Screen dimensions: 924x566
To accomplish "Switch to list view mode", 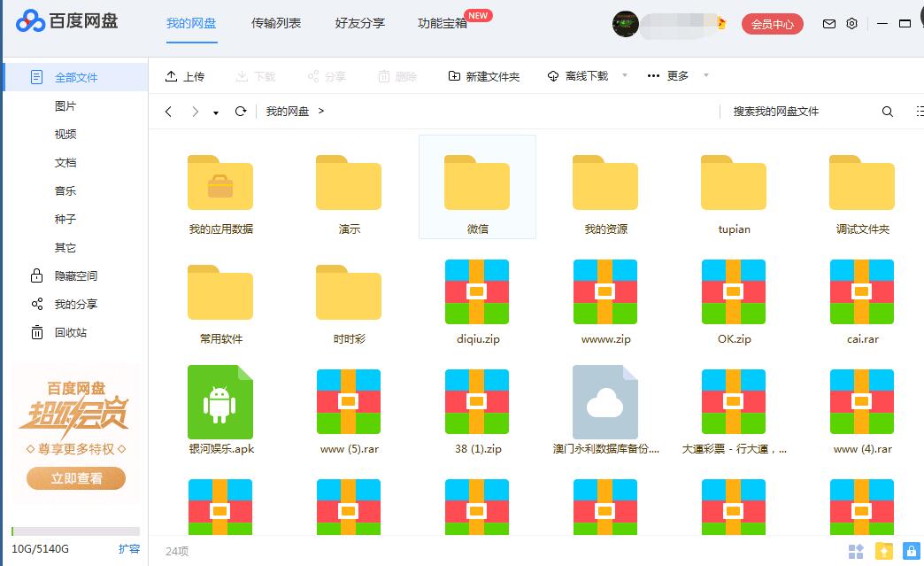I will coord(920,111).
